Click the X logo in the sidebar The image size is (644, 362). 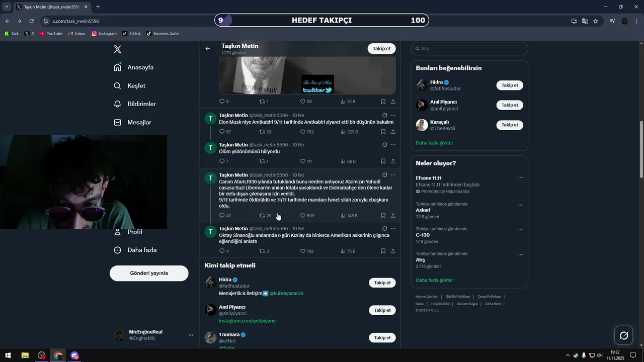117,49
